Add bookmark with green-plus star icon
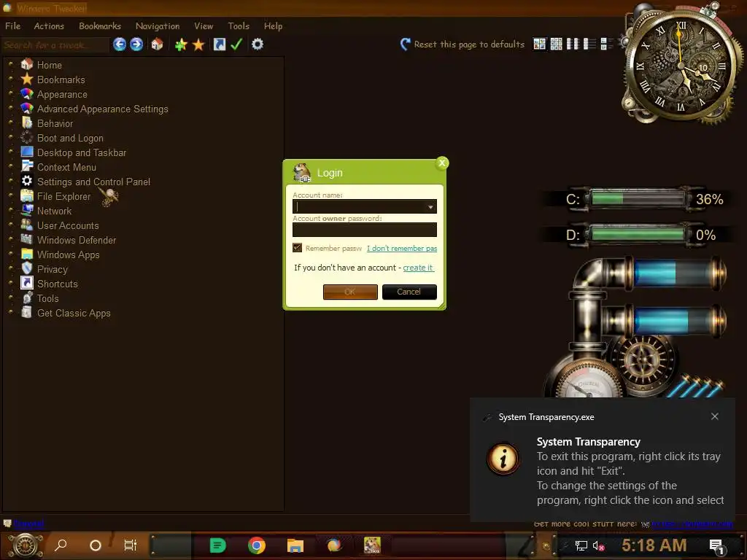This screenshot has height=560, width=747. click(x=181, y=44)
